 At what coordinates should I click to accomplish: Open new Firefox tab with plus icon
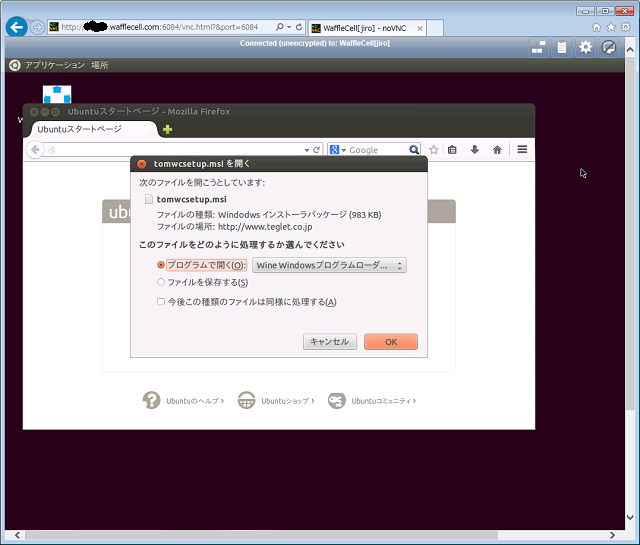pyautogui.click(x=167, y=130)
